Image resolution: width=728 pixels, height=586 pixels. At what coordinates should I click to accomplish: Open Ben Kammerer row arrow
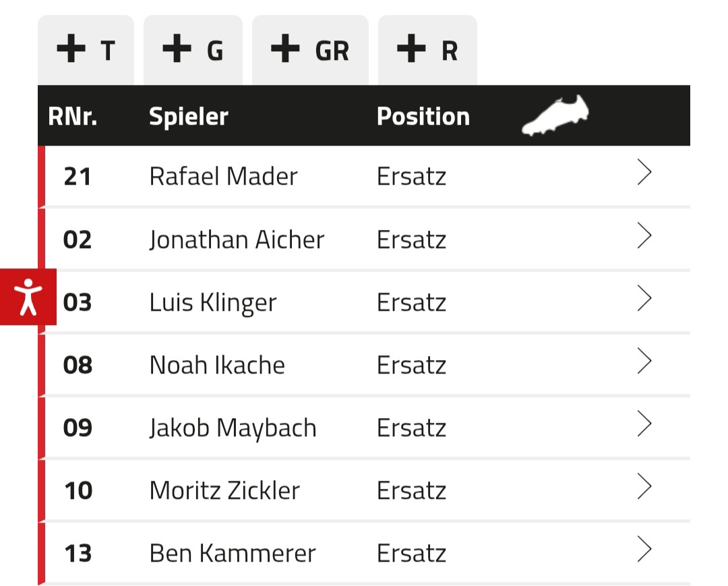(644, 550)
